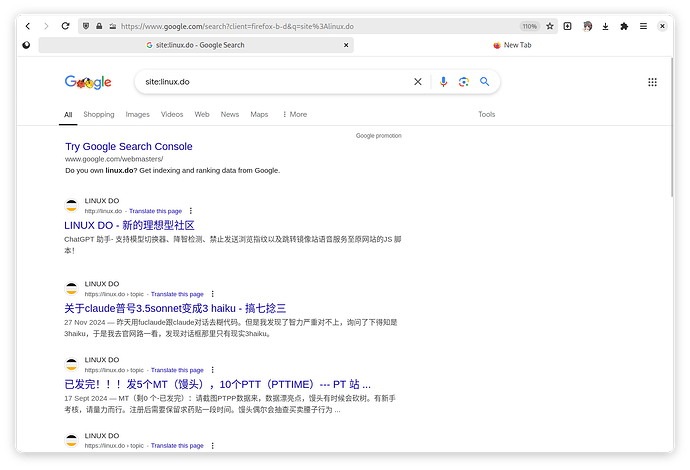Image resolution: width=690 pixels, height=470 pixels.
Task: Click the icon left of the tab strip
Action: pos(26,45)
